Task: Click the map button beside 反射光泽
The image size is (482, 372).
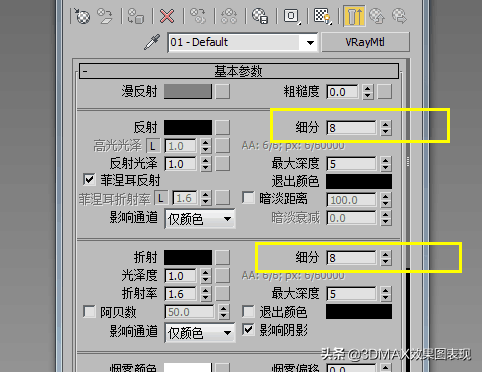Action: [222, 164]
